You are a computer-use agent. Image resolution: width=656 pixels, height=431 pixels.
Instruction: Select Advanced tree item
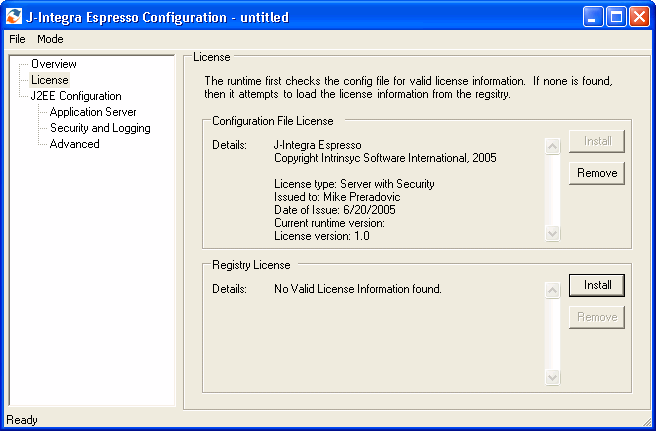tap(74, 144)
